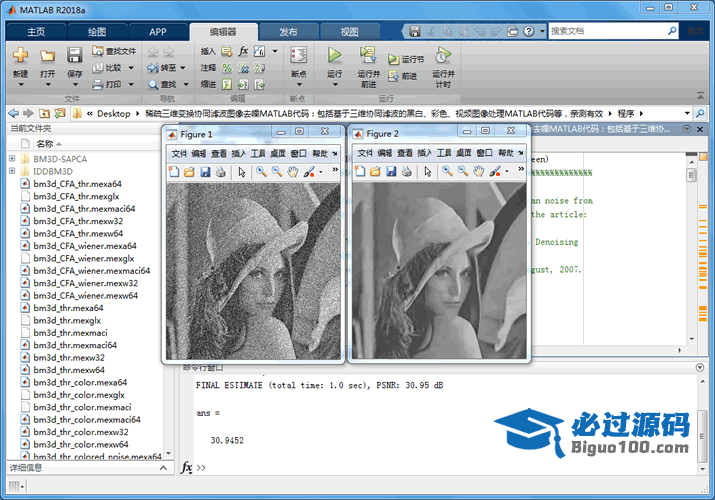Click the open-file folder icon in Figure 2

376,172
